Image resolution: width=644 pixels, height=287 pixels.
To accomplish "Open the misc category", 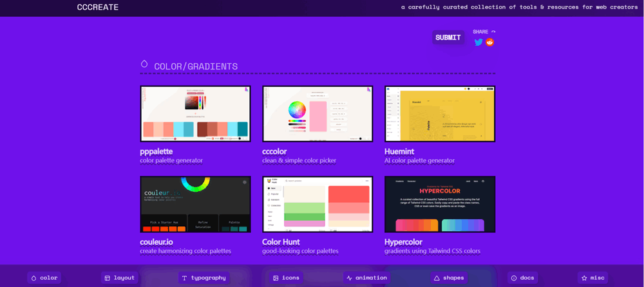I will (x=592, y=278).
